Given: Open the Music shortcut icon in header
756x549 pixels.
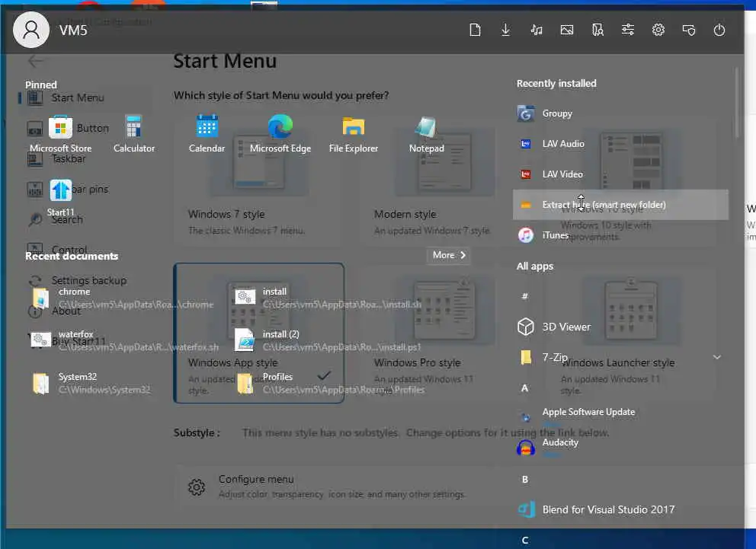Looking at the screenshot, I should 537,30.
